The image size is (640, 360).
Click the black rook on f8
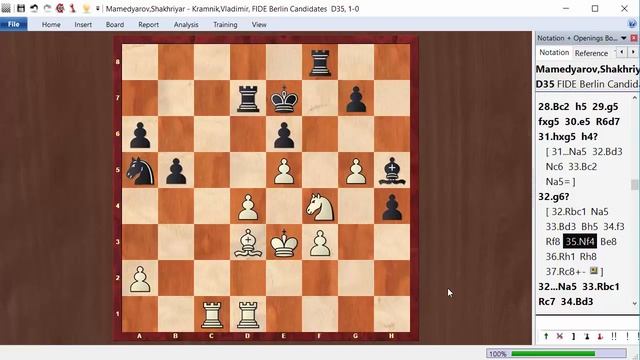point(320,63)
